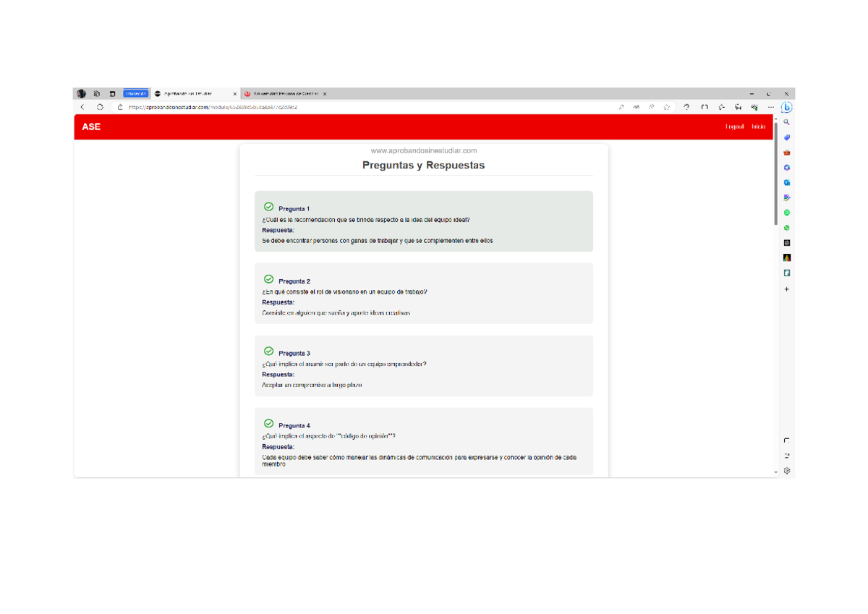Screen dimensions: 868x614
Task: Open the red Tools sidebar icon
Action: pos(786,152)
